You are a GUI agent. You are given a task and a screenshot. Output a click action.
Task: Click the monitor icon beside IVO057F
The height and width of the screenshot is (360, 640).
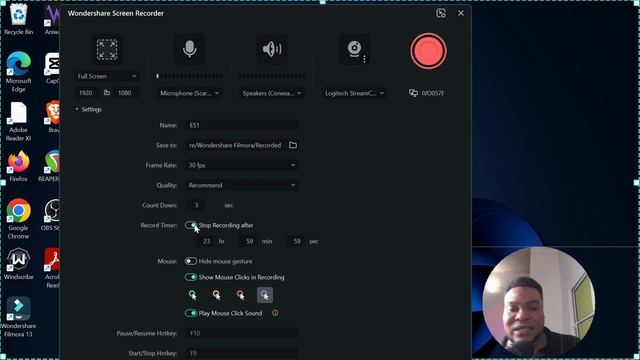[413, 93]
